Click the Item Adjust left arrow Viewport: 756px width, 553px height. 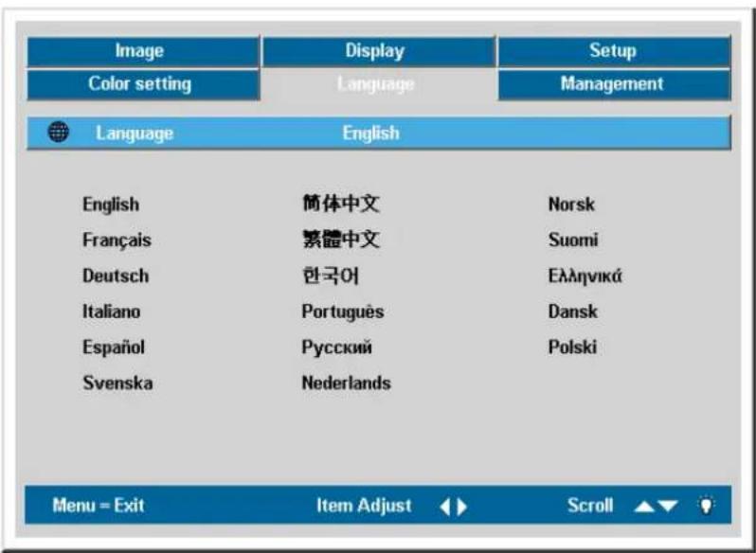pyautogui.click(x=445, y=507)
